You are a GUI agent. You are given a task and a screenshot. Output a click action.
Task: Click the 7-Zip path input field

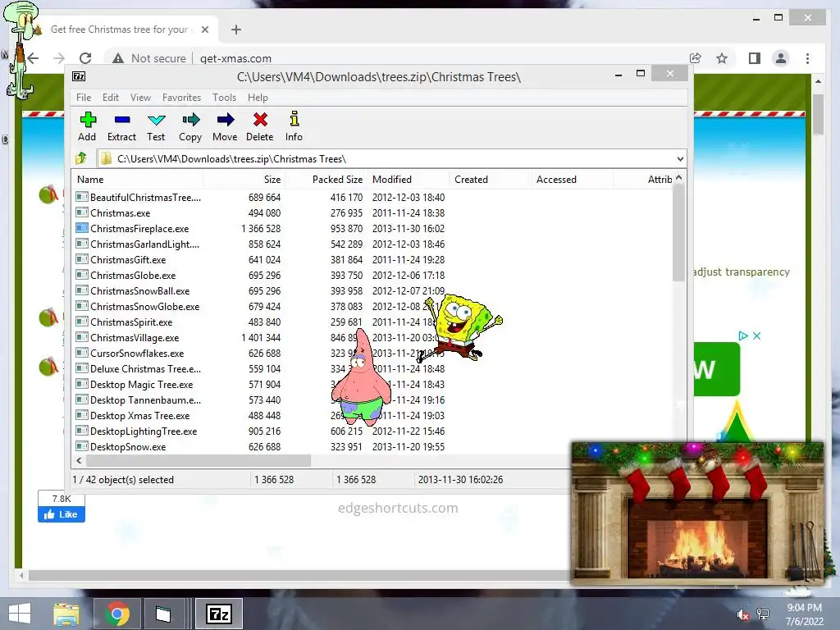[x=391, y=158]
